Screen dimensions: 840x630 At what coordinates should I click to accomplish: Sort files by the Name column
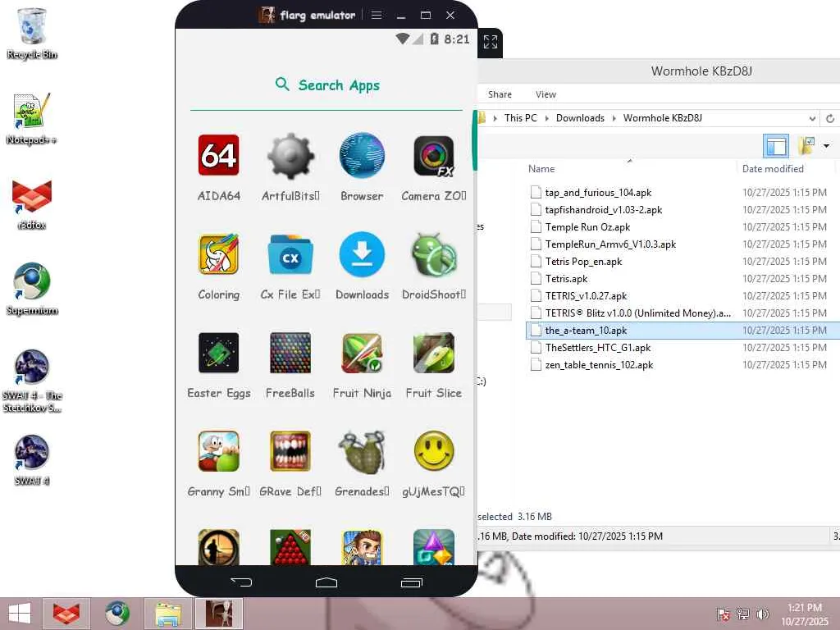tap(541, 169)
